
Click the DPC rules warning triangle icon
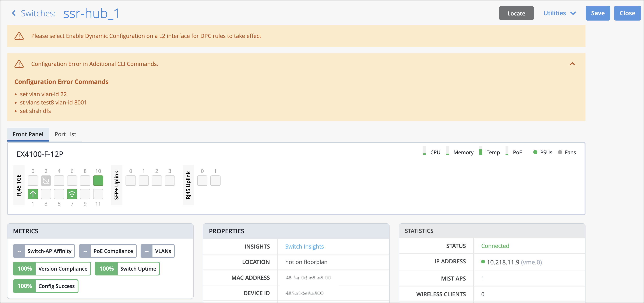(x=19, y=36)
